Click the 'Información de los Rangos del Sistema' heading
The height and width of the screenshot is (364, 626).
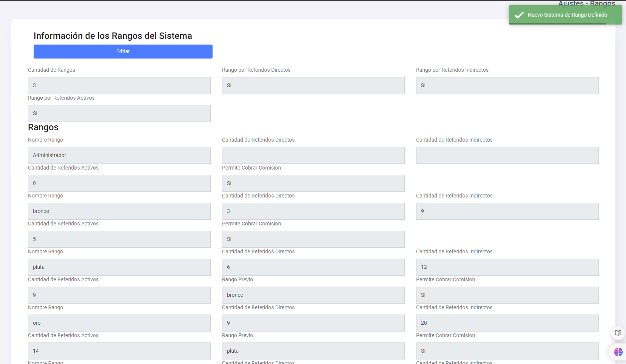click(113, 36)
